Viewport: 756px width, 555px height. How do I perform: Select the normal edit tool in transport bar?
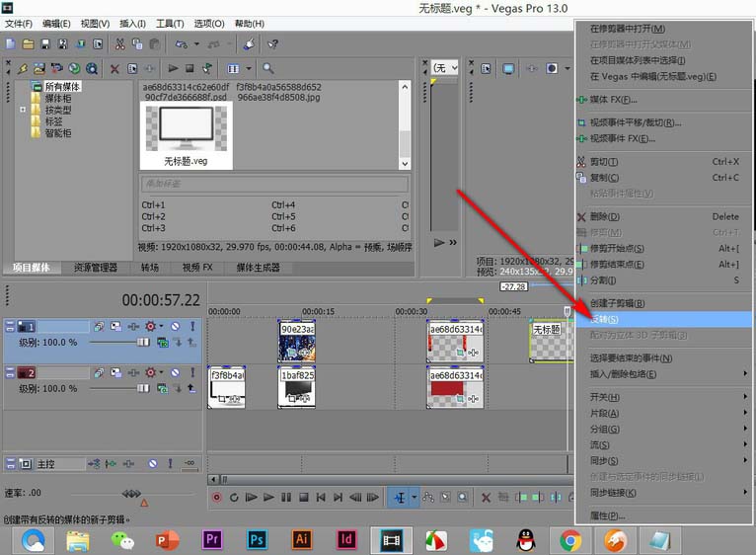tap(399, 497)
